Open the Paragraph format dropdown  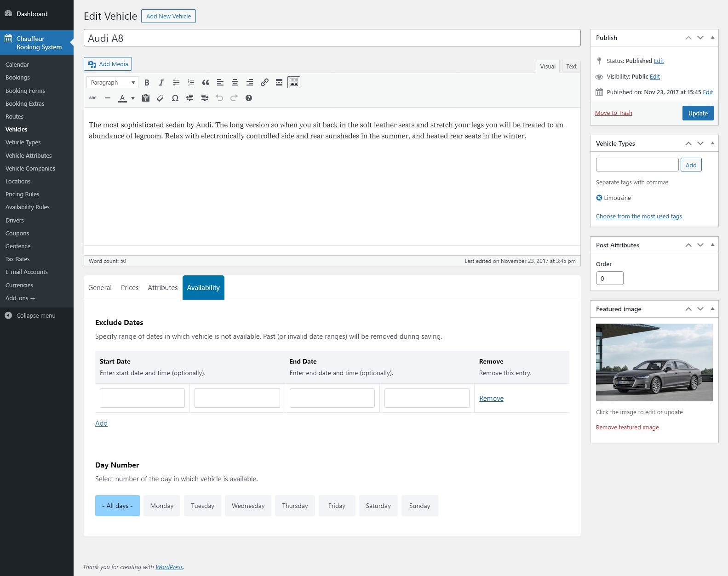[113, 82]
